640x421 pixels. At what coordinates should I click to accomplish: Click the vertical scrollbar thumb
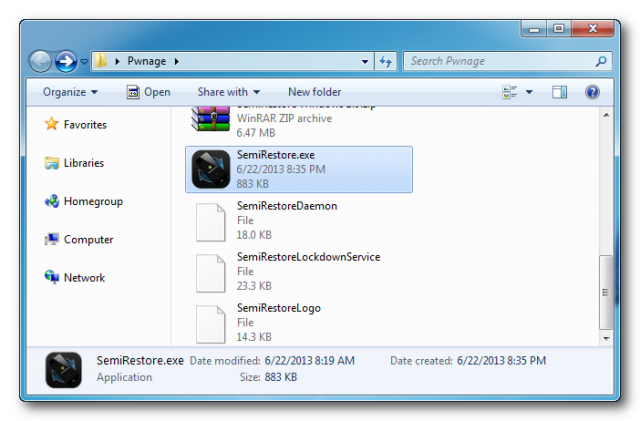606,292
